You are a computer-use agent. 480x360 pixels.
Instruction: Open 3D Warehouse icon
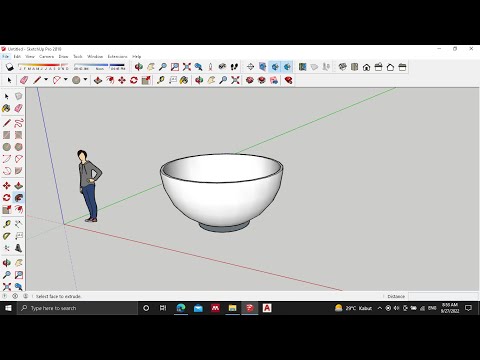[250, 80]
